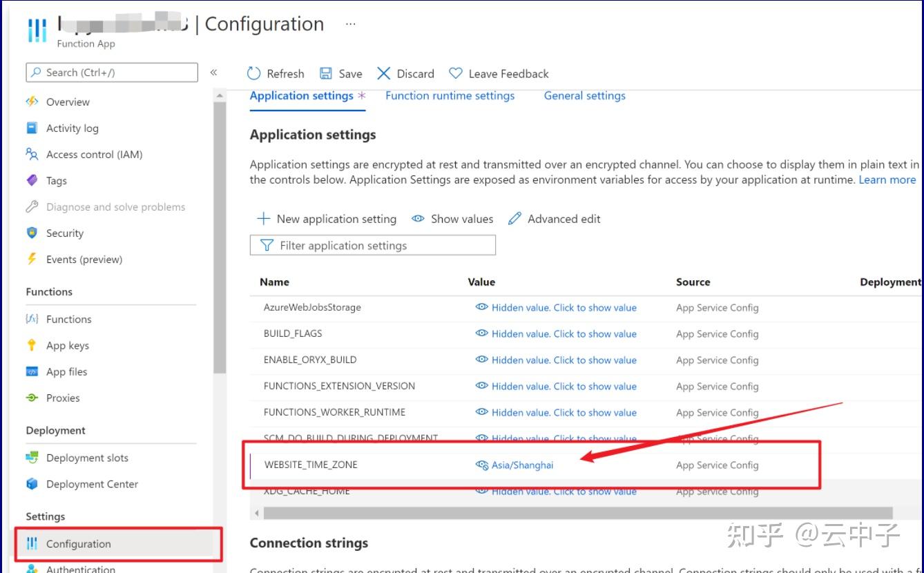Click New application setting button
924x573 pixels.
(327, 219)
